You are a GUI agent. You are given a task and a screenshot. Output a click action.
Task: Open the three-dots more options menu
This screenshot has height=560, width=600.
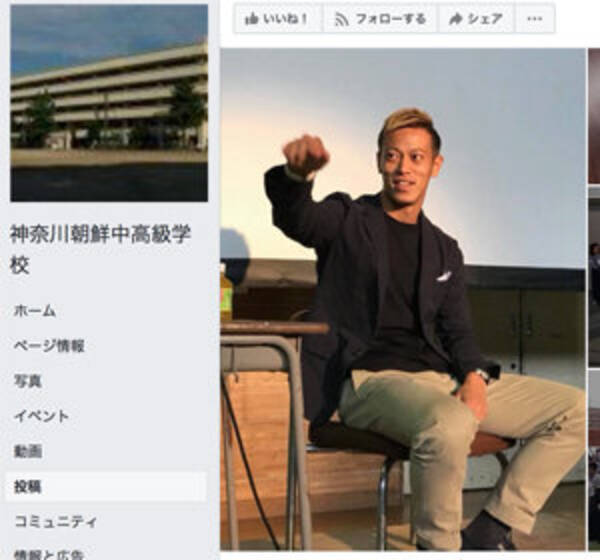[535, 18]
